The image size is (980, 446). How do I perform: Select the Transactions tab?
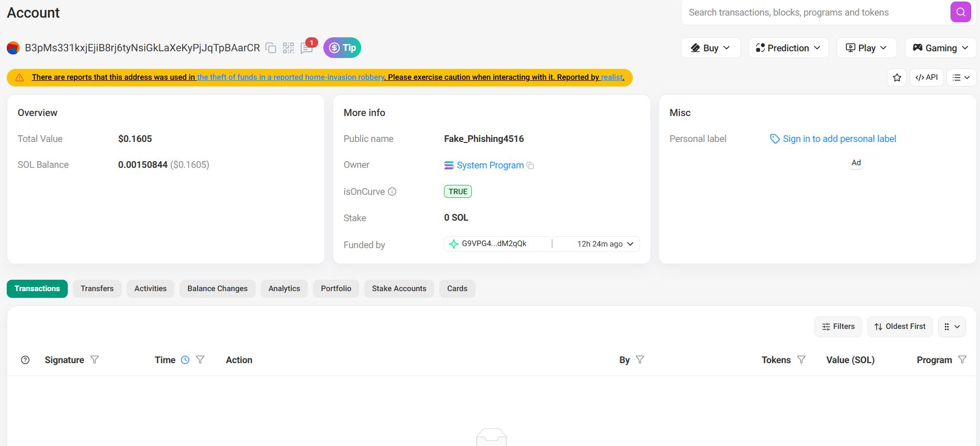[37, 289]
